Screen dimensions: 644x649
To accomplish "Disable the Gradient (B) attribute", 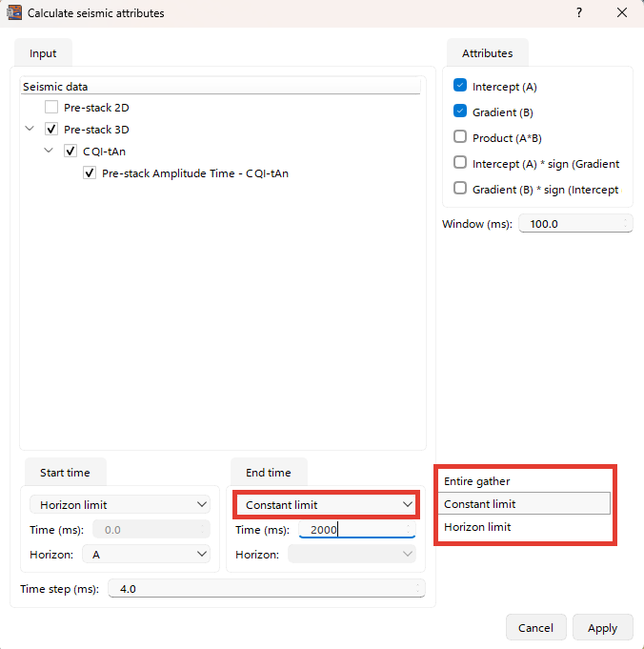I will [460, 111].
